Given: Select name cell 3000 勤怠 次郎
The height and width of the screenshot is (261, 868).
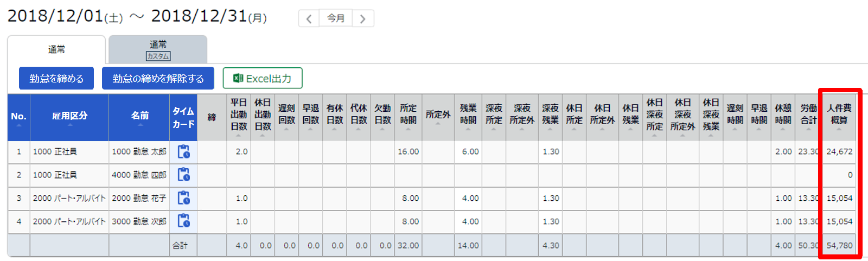Looking at the screenshot, I should [139, 221].
